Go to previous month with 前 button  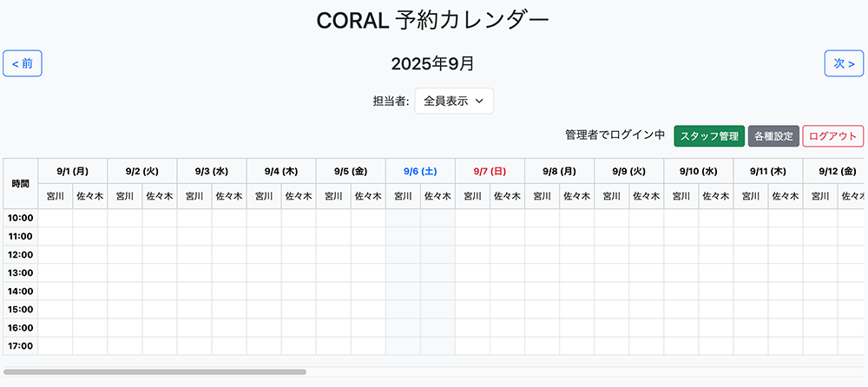tap(23, 63)
